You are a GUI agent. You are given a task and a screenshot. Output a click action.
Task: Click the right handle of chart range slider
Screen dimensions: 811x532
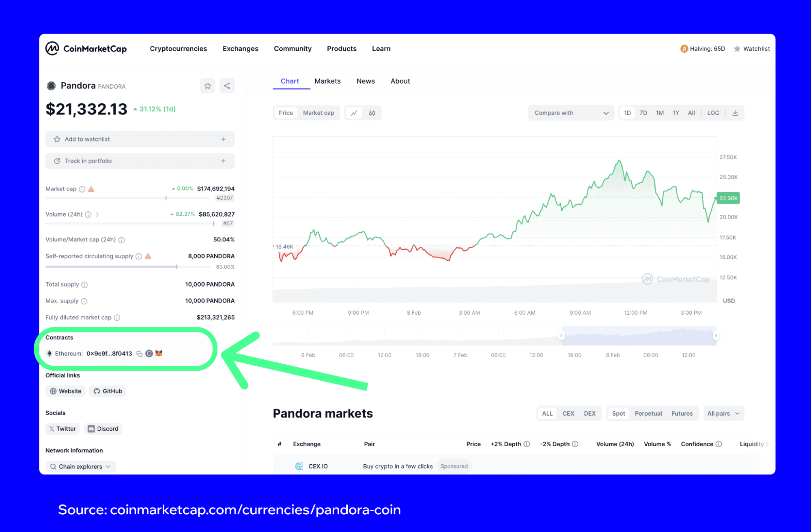[x=716, y=336]
